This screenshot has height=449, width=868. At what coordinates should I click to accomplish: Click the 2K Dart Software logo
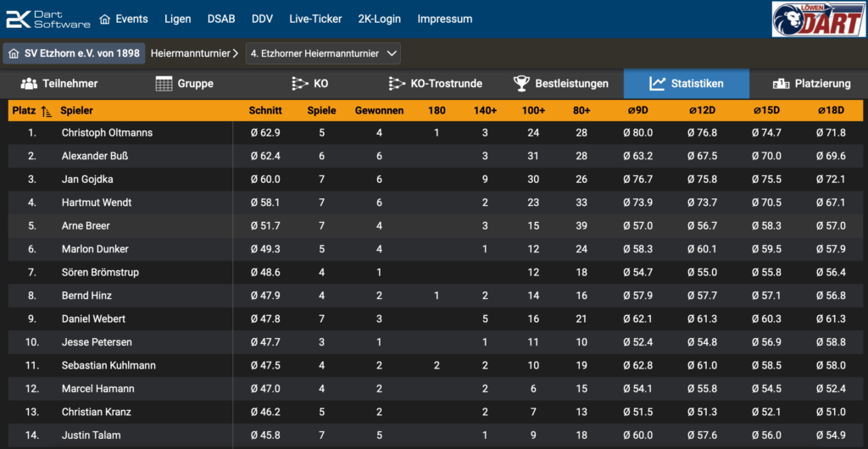pyautogui.click(x=46, y=19)
